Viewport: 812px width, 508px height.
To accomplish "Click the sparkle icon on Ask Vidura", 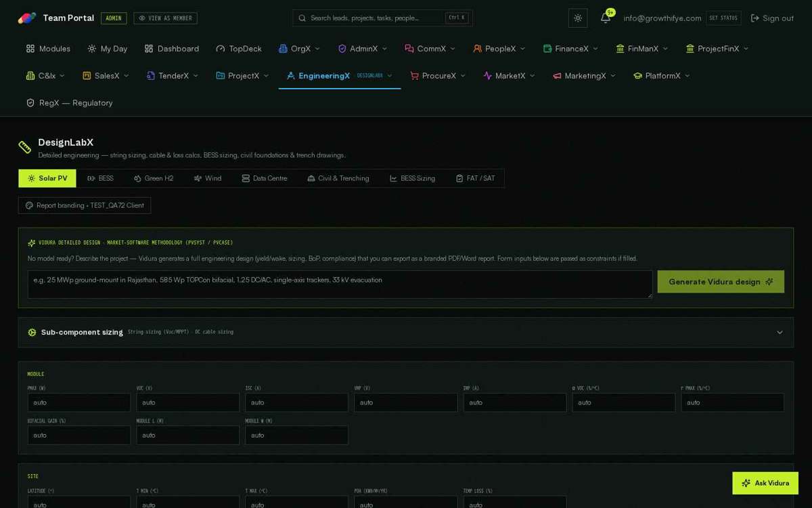I will pos(746,483).
